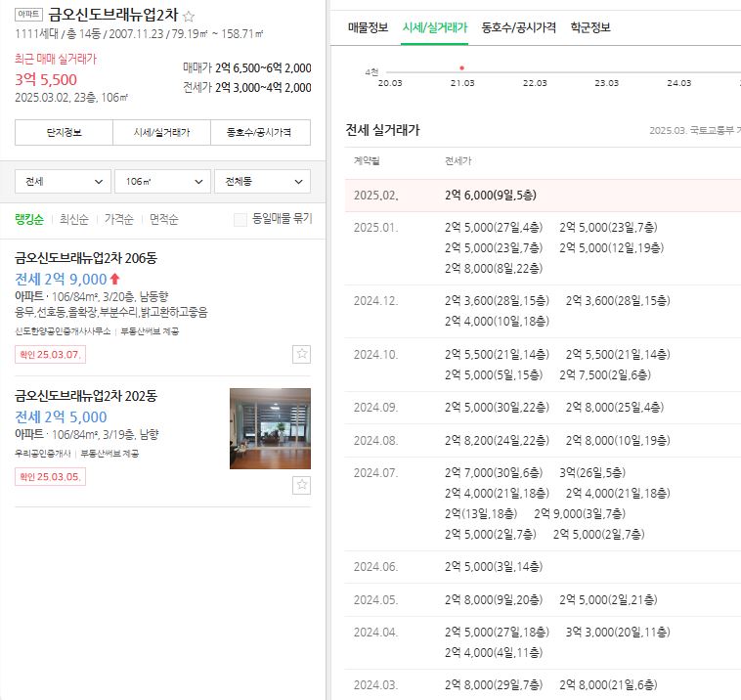Click the 동호수/공시가격 button under price summary
Viewport: 741px width, 700px height.
[x=260, y=132]
